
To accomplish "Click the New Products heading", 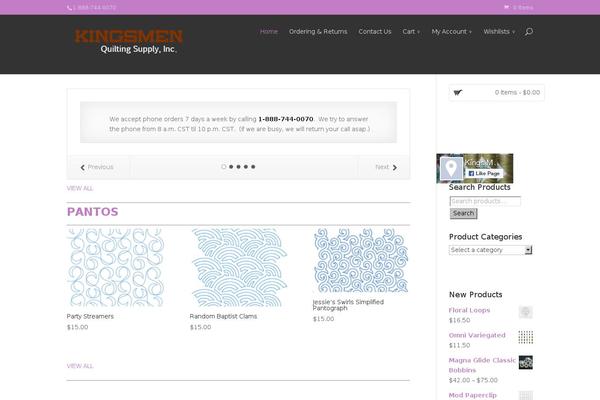I will (475, 295).
